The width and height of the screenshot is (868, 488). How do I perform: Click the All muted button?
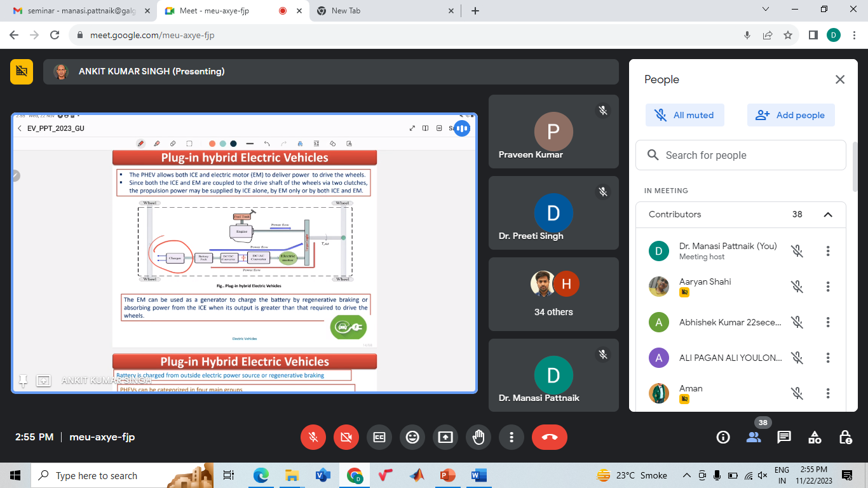tap(684, 115)
